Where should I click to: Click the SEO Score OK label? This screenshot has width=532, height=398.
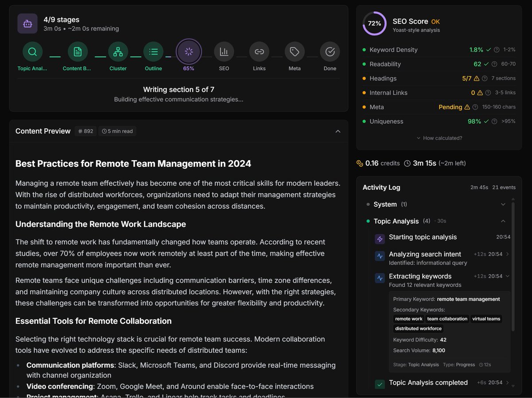point(435,21)
